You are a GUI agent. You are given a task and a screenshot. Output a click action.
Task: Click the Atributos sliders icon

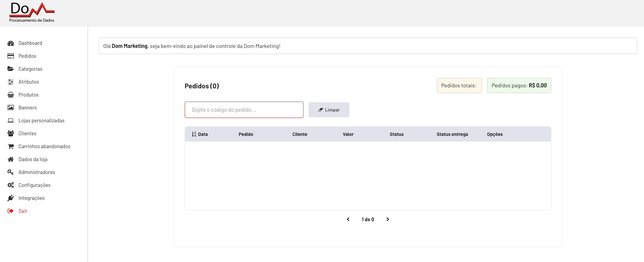pyautogui.click(x=11, y=82)
